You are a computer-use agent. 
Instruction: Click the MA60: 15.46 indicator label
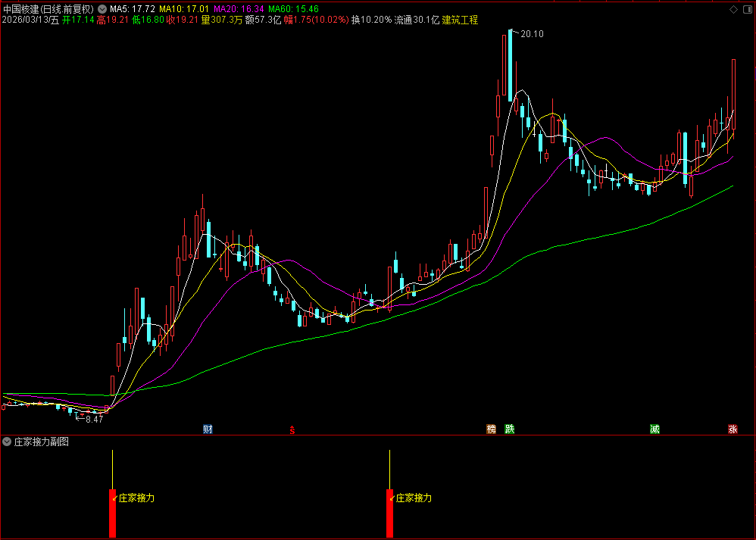[293, 9]
